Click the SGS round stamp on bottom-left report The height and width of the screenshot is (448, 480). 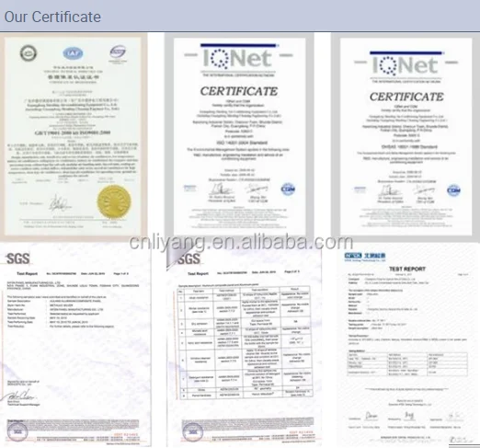[x=17, y=431]
